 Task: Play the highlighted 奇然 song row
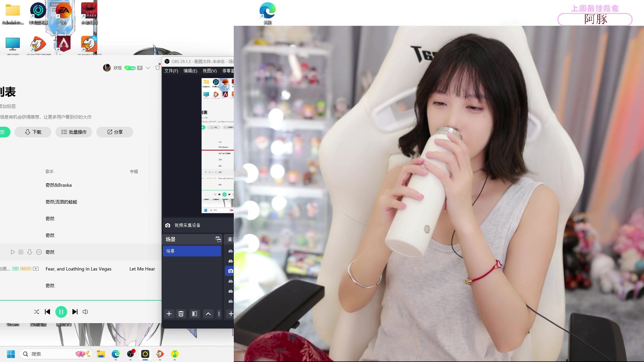tap(13, 252)
